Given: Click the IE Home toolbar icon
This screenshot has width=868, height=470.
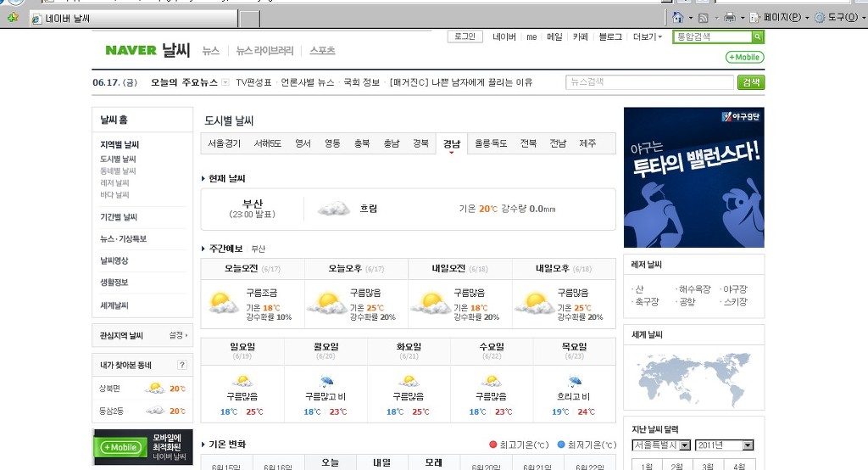Looking at the screenshot, I should pyautogui.click(x=677, y=18).
